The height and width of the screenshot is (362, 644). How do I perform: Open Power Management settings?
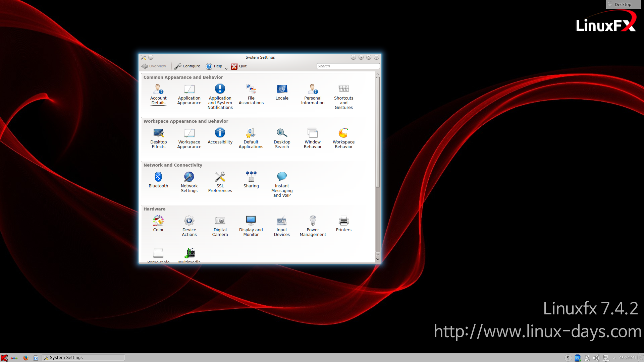(313, 226)
